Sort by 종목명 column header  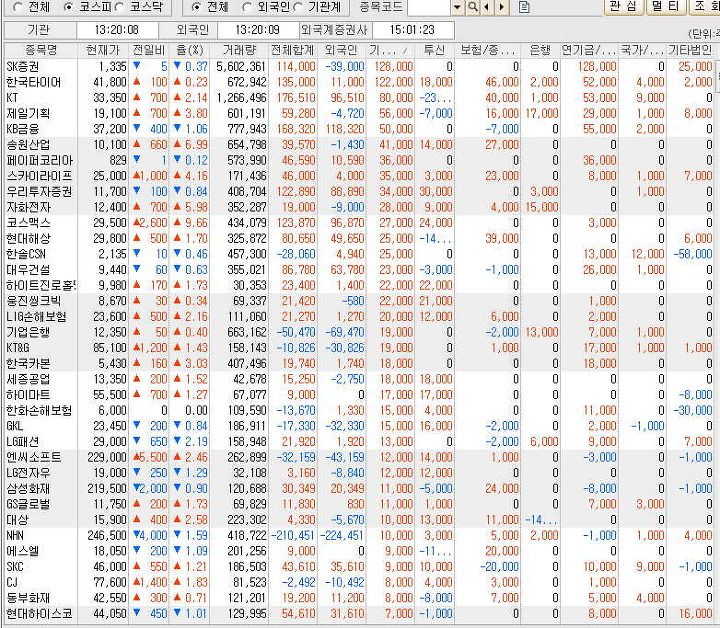[x=40, y=50]
